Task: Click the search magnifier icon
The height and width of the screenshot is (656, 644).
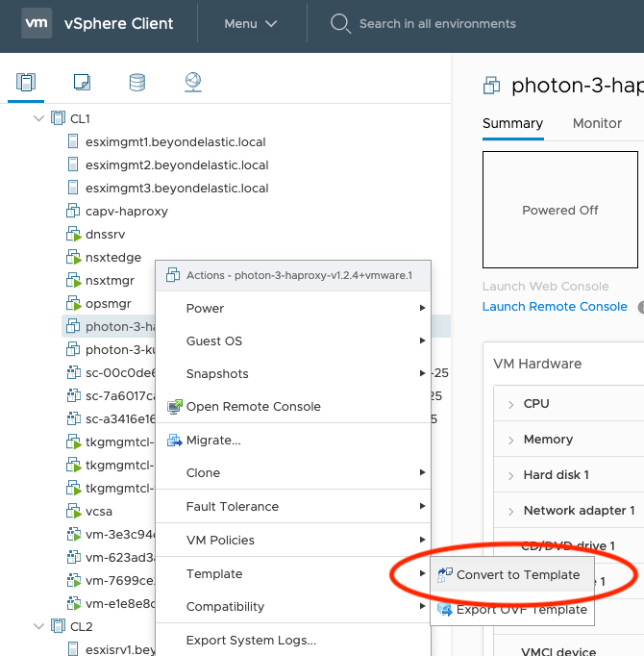Action: [339, 23]
